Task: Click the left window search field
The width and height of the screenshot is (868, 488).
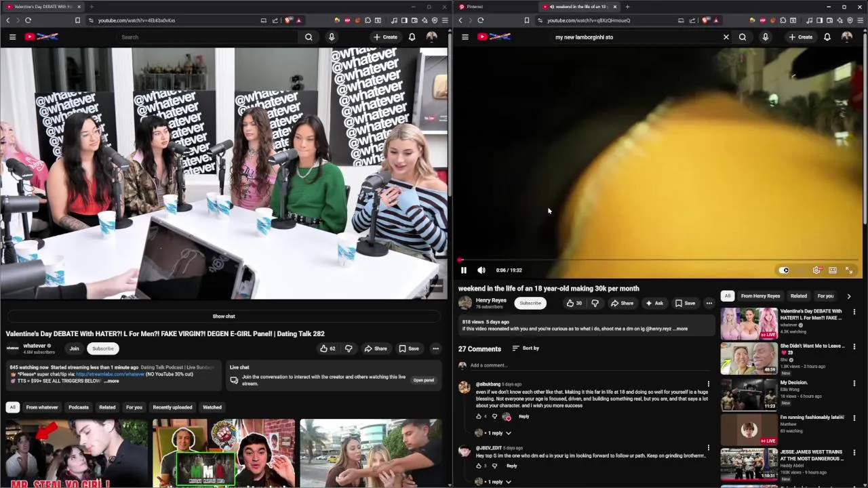Action: (x=208, y=37)
